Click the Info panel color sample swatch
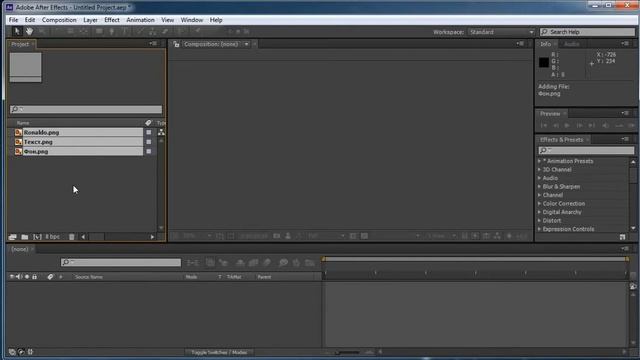 point(544,62)
